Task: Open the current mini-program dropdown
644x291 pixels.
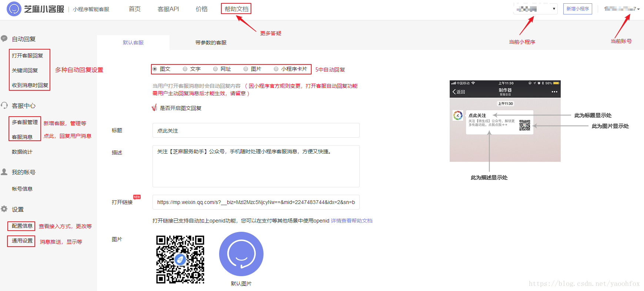Action: tap(536, 9)
